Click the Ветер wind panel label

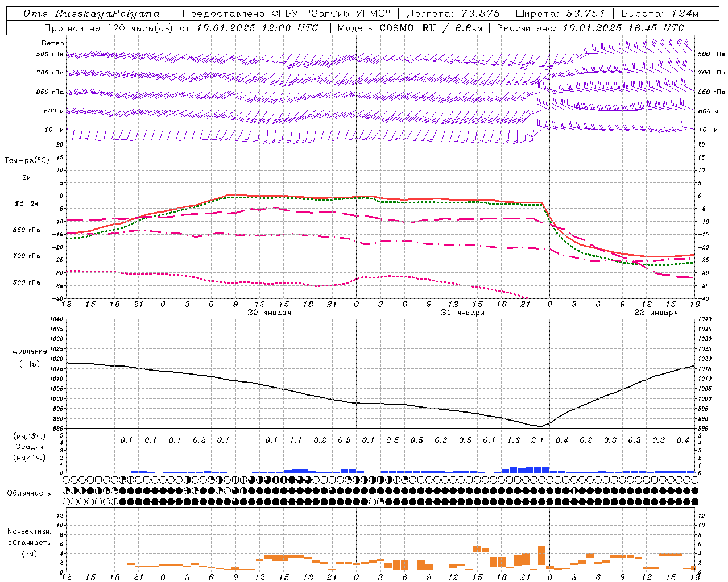[53, 43]
